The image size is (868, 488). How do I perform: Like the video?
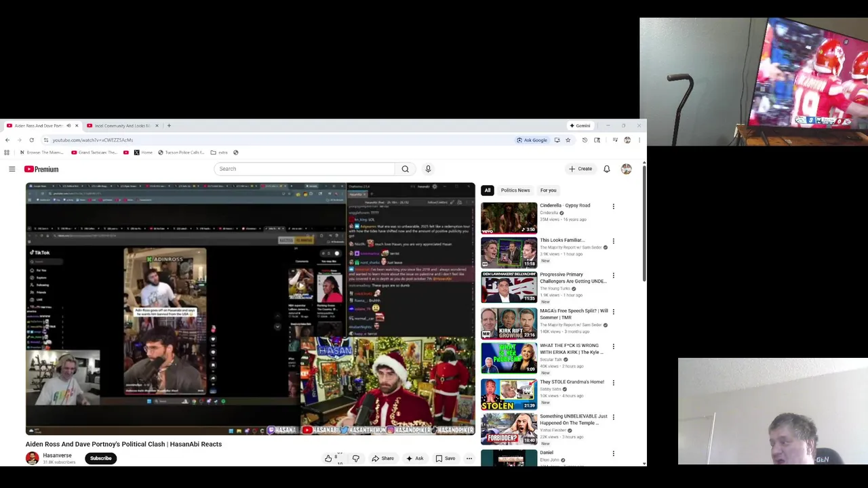tap(330, 458)
